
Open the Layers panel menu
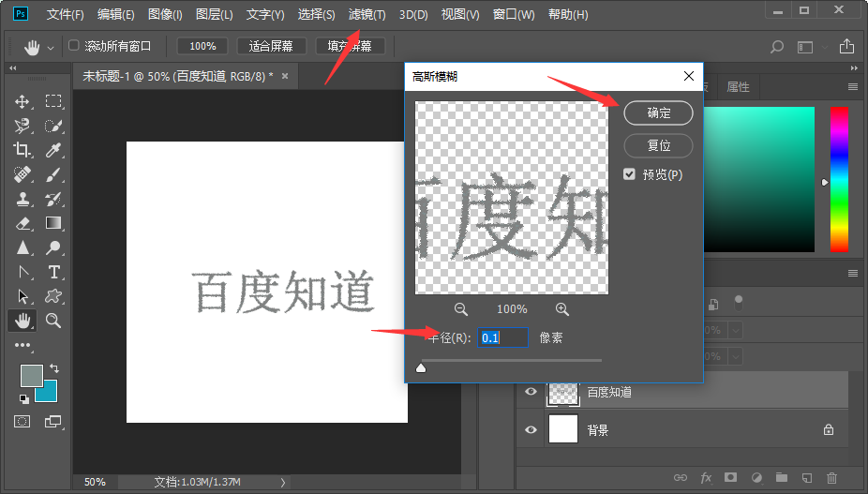point(852,273)
